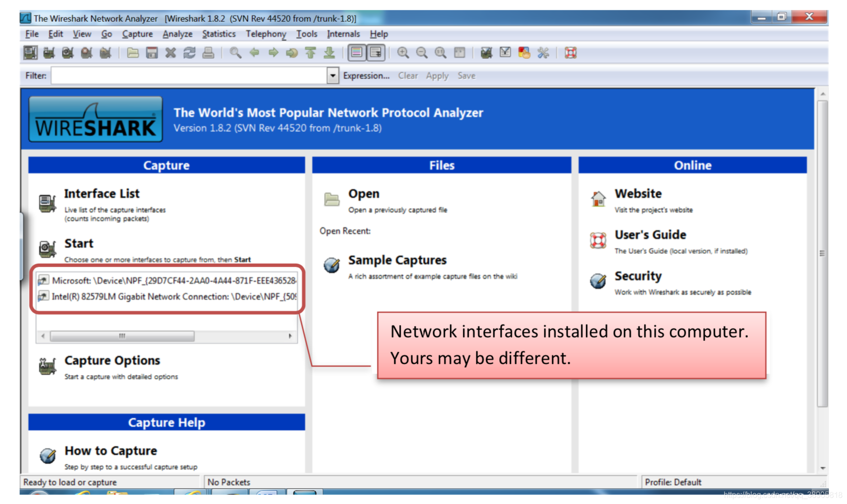Viewport: 847px width, 504px height.
Task: Open Preferences with the wrench toolbar icon
Action: [543, 52]
